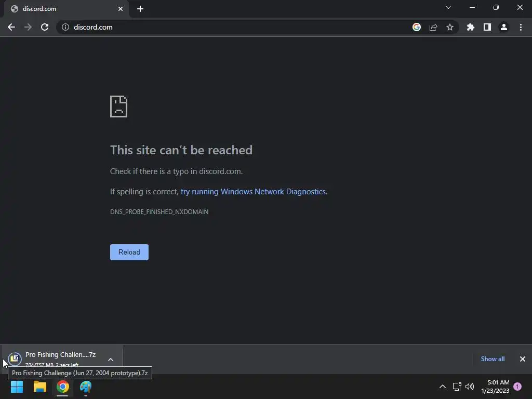Minimize the Chrome window
This screenshot has width=532, height=399.
[x=472, y=7]
